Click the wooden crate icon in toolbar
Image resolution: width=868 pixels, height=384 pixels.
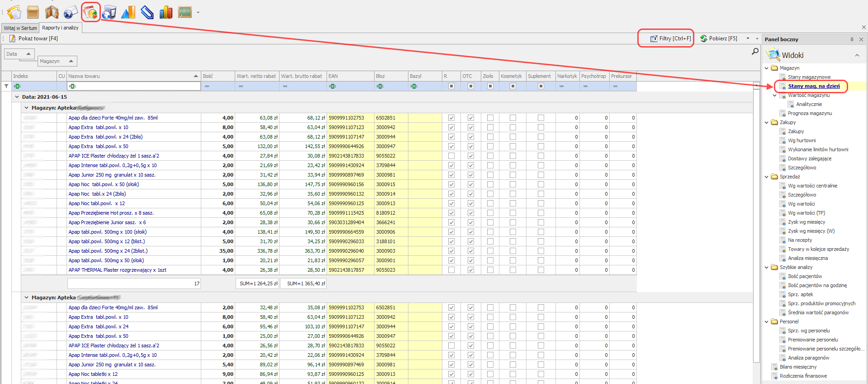pos(33,12)
